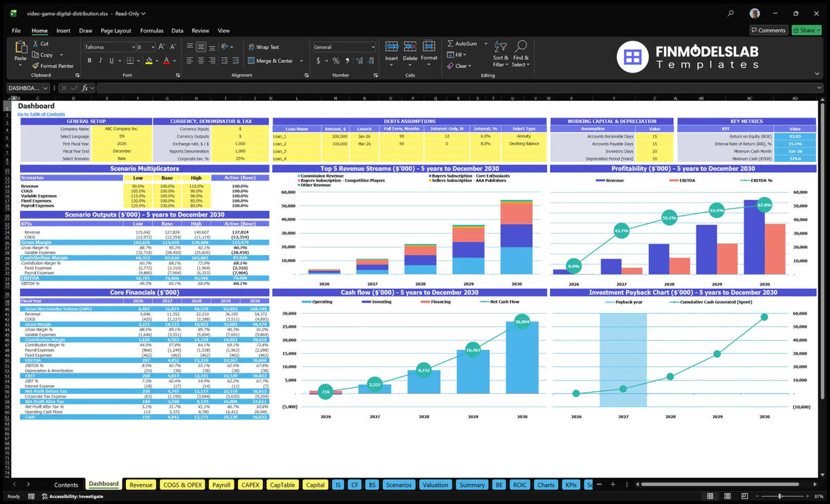Open the General number format dropdown

(372, 47)
